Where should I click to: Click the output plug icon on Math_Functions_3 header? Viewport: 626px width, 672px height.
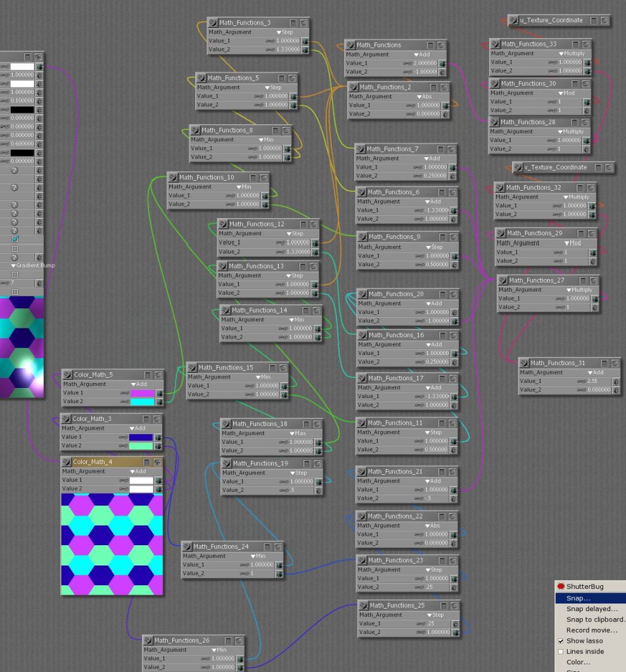214,23
